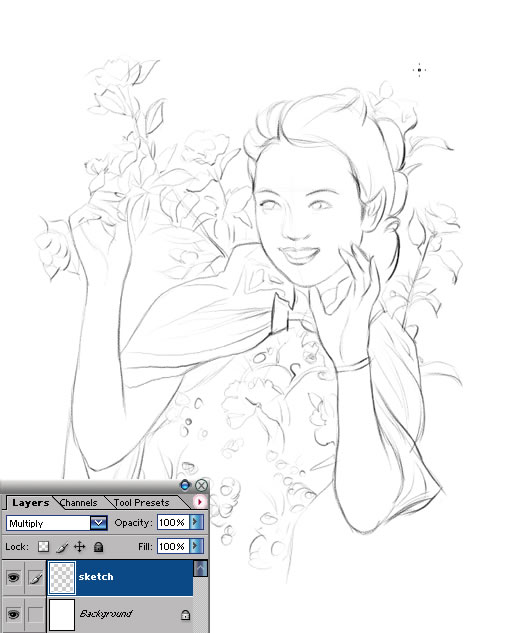Click the Background layer link box
Viewport: 510px width, 633px height.
36,614
